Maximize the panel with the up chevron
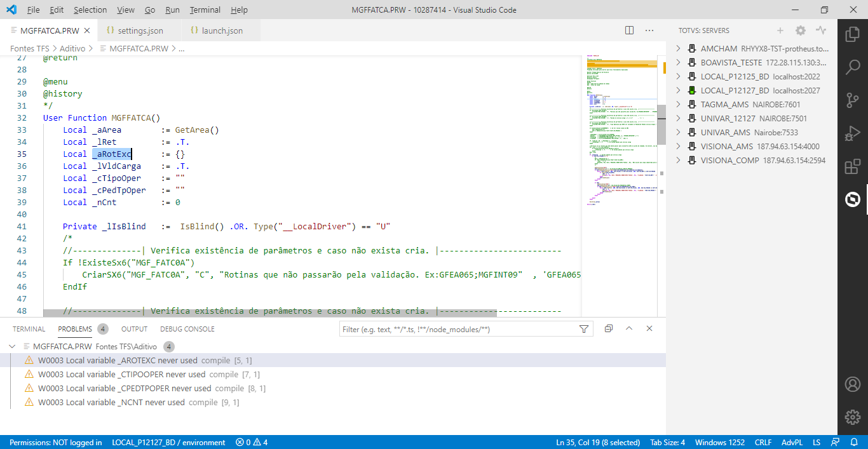Screen dimensions: 868x449 pos(629,329)
